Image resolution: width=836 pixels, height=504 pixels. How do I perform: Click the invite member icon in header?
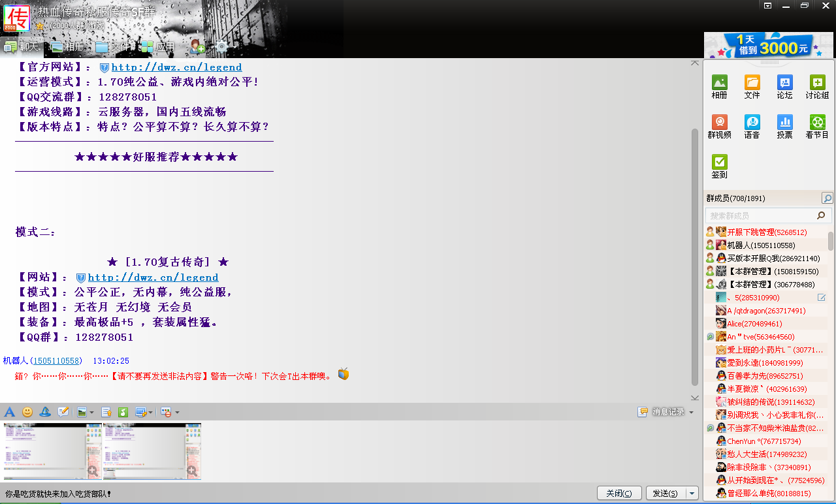tap(197, 46)
